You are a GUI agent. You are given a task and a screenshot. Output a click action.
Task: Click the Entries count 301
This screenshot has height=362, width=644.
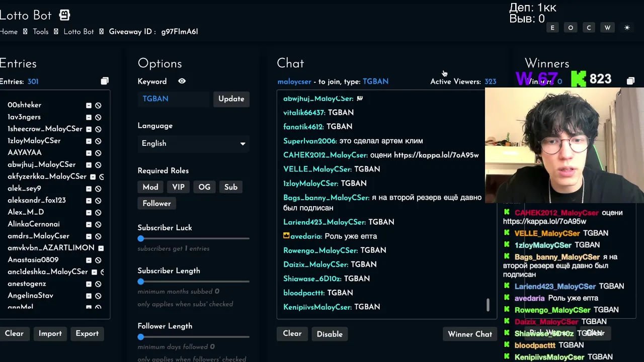click(x=33, y=81)
